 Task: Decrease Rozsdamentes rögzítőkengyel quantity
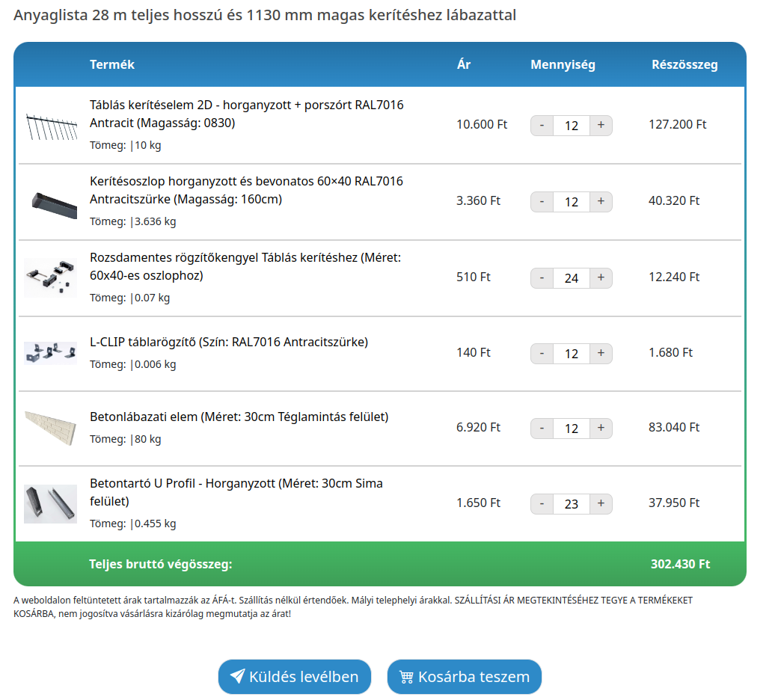(x=542, y=278)
